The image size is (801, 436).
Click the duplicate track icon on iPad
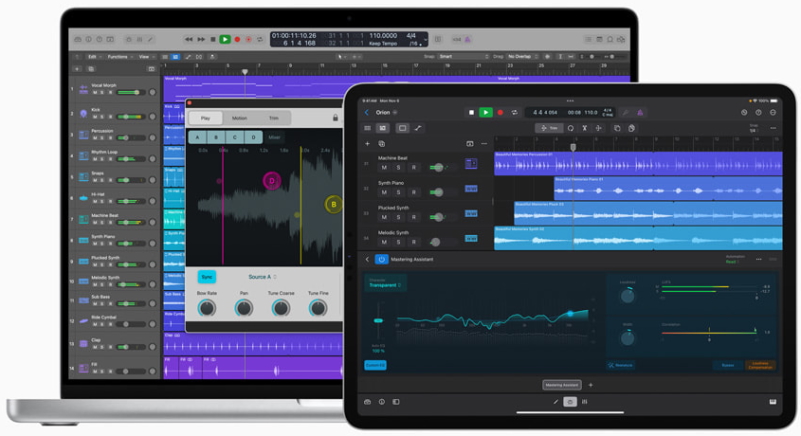click(382, 144)
